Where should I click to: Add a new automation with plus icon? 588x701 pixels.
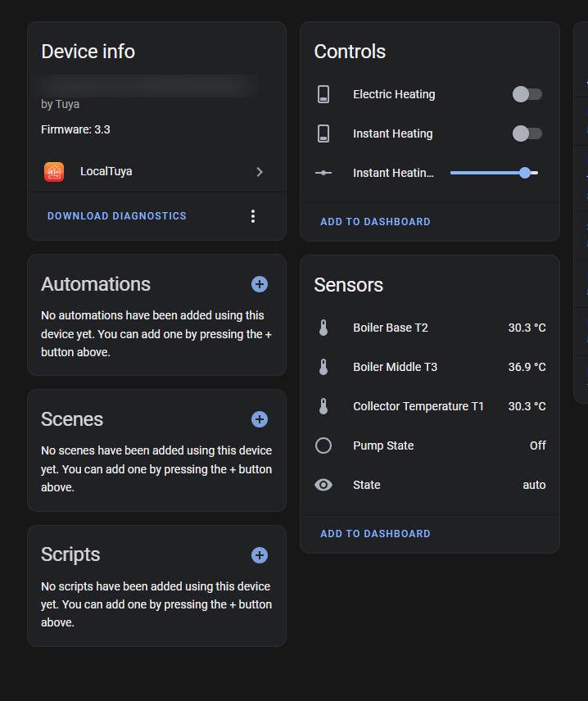[x=260, y=284]
